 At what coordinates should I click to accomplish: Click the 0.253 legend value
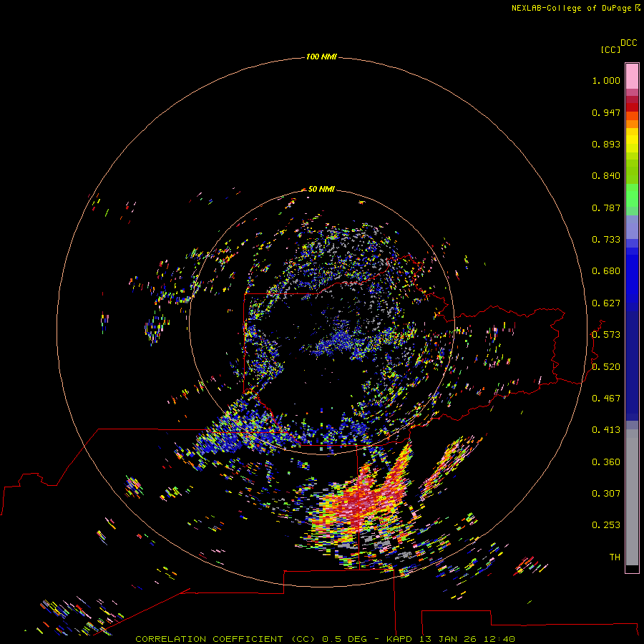click(x=606, y=525)
